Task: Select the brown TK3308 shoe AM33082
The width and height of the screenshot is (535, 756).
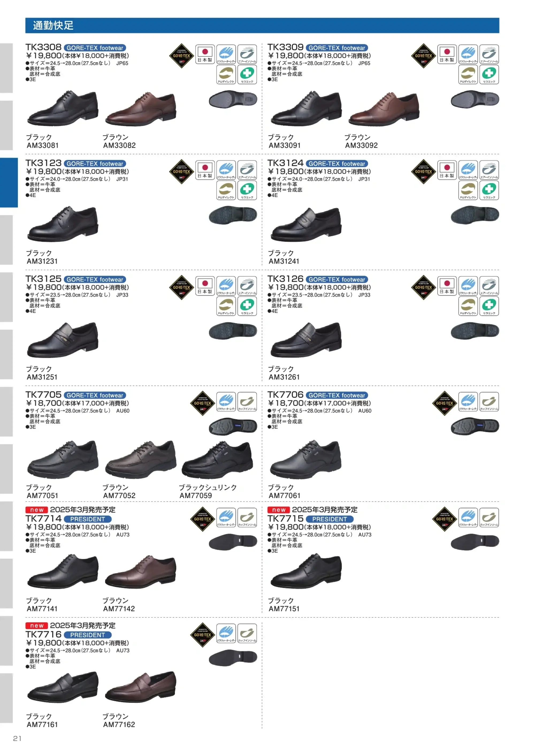Action: coord(141,109)
